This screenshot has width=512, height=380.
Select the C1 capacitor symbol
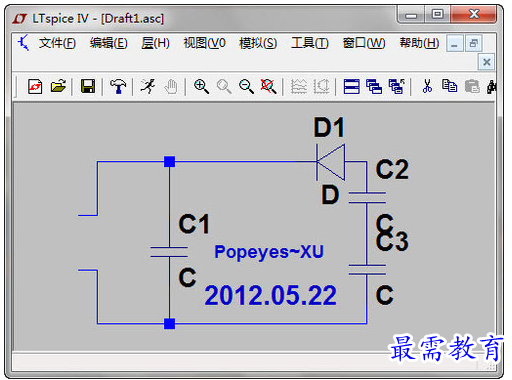(169, 252)
